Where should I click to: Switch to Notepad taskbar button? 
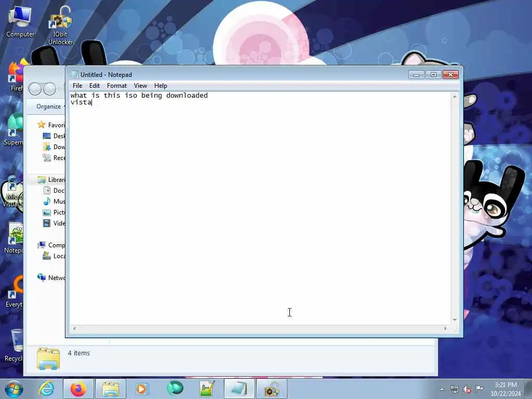239,389
